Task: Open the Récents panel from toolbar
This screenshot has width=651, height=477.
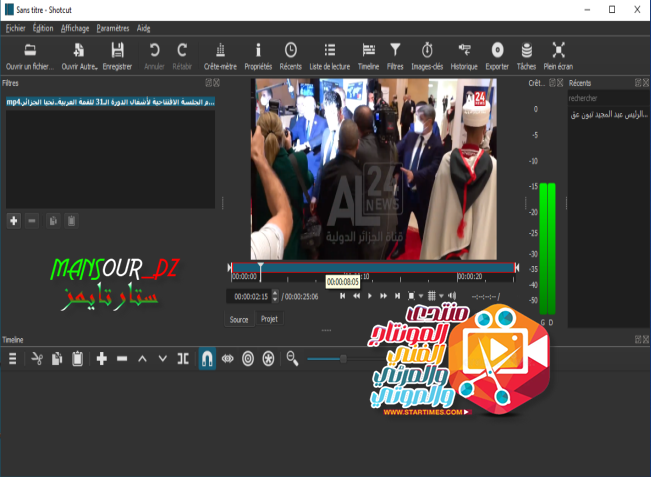Action: [x=291, y=56]
